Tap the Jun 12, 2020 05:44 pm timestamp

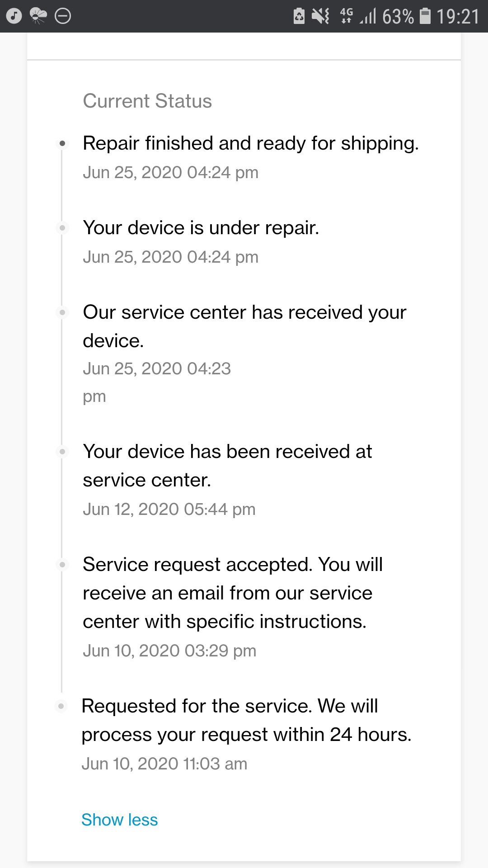pos(169,509)
